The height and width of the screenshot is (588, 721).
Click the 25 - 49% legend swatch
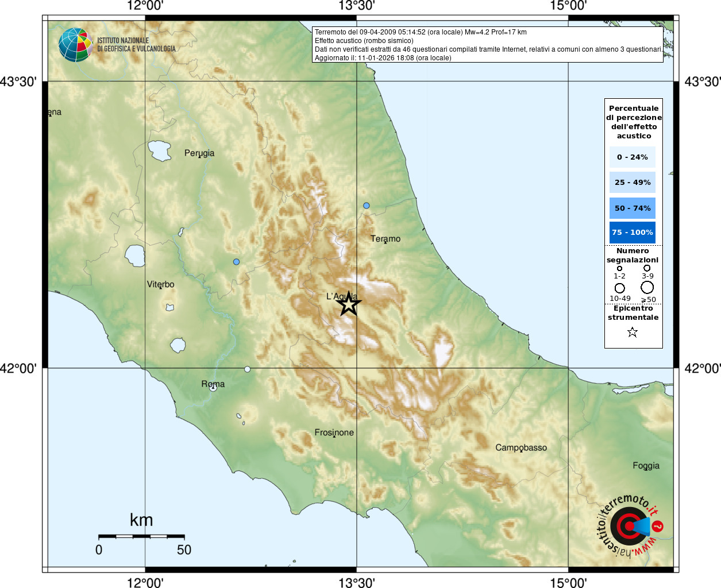[x=633, y=183]
